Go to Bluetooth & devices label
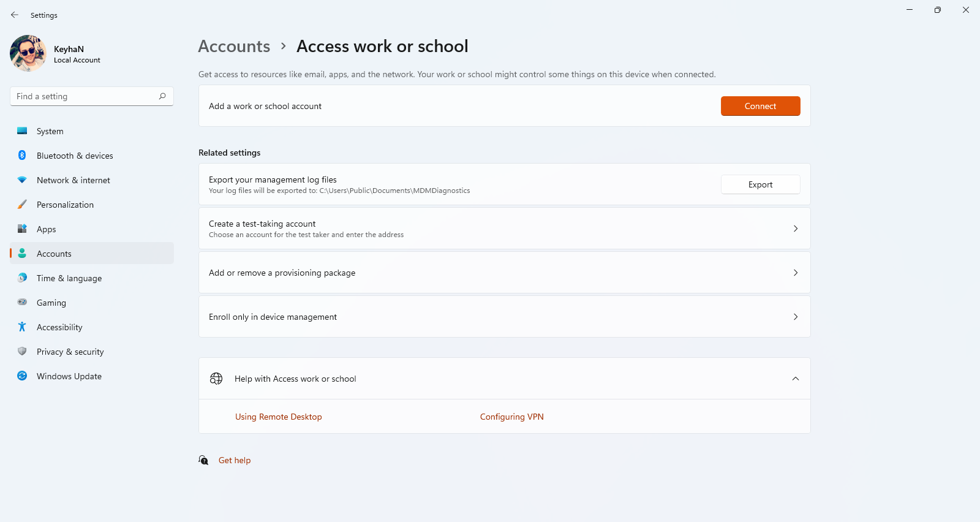 (x=75, y=156)
